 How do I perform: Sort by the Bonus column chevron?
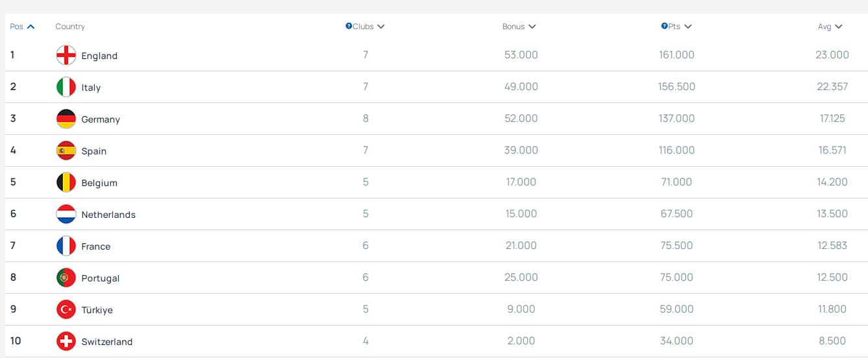pos(532,27)
